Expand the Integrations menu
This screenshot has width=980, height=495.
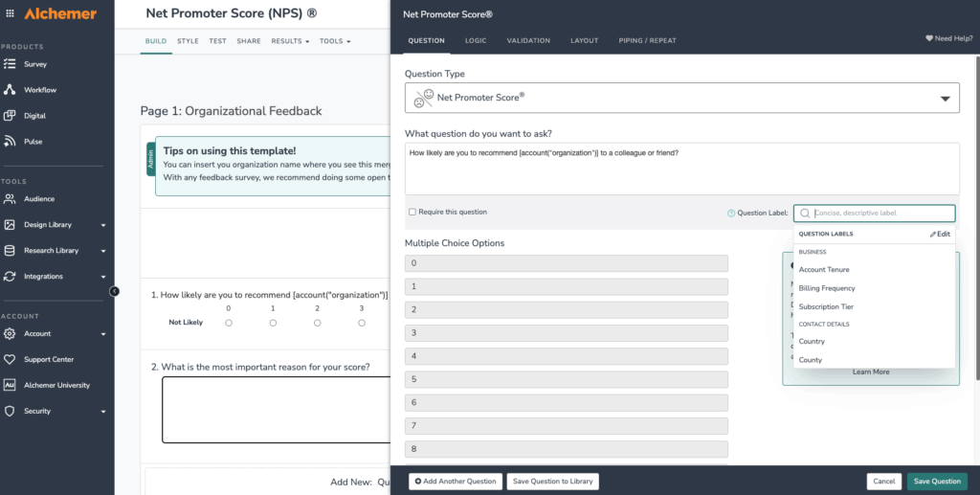click(103, 277)
